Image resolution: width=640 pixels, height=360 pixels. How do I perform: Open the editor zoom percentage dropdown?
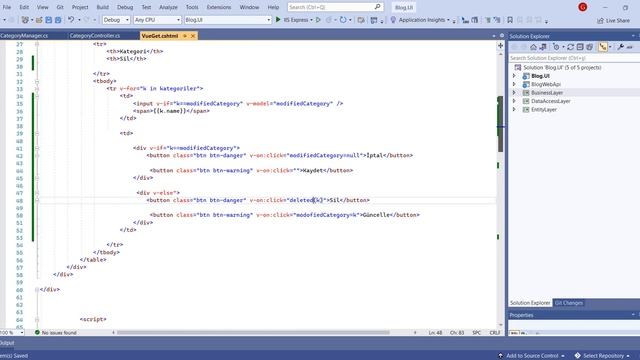pyautogui.click(x=22, y=333)
